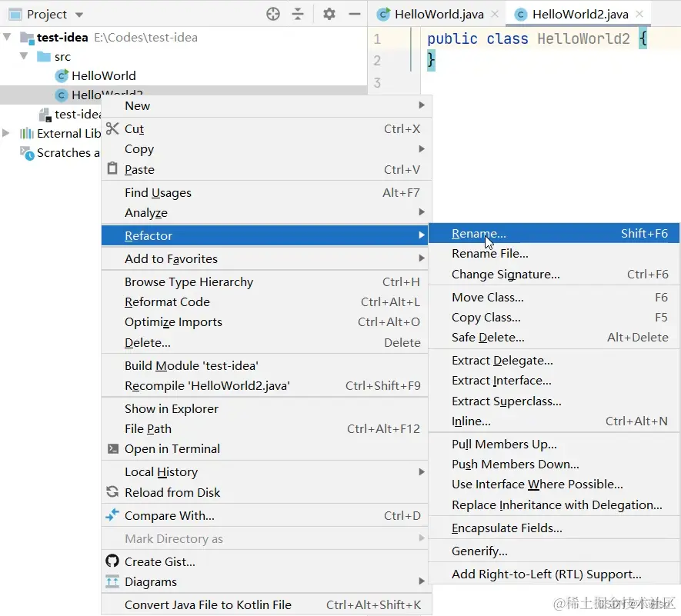Click the src folder icon

click(x=44, y=56)
